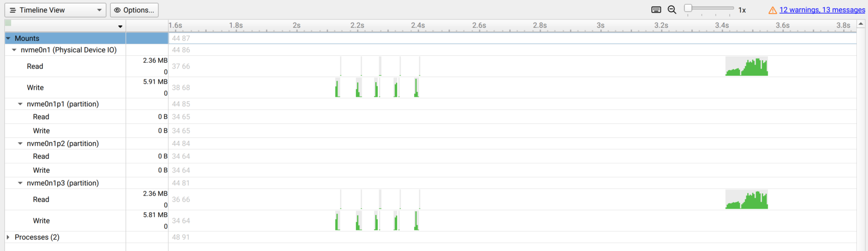Select the Mounts row label

pyautogui.click(x=27, y=38)
